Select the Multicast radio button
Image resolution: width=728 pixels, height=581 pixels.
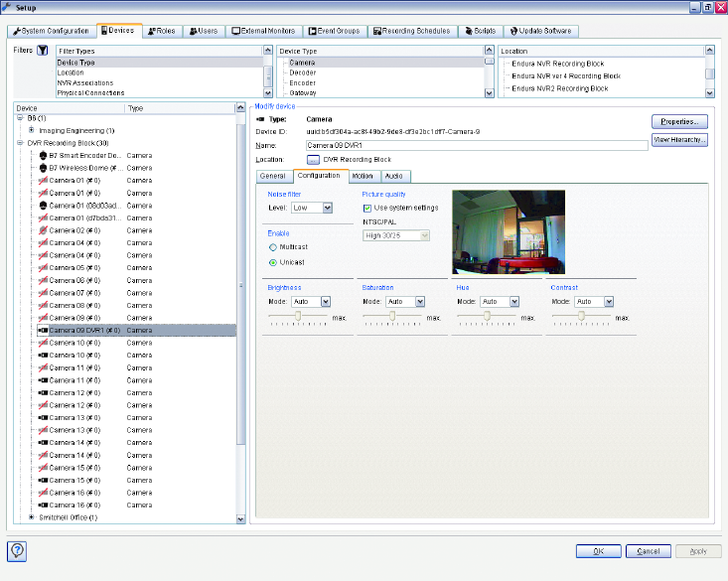click(273, 246)
